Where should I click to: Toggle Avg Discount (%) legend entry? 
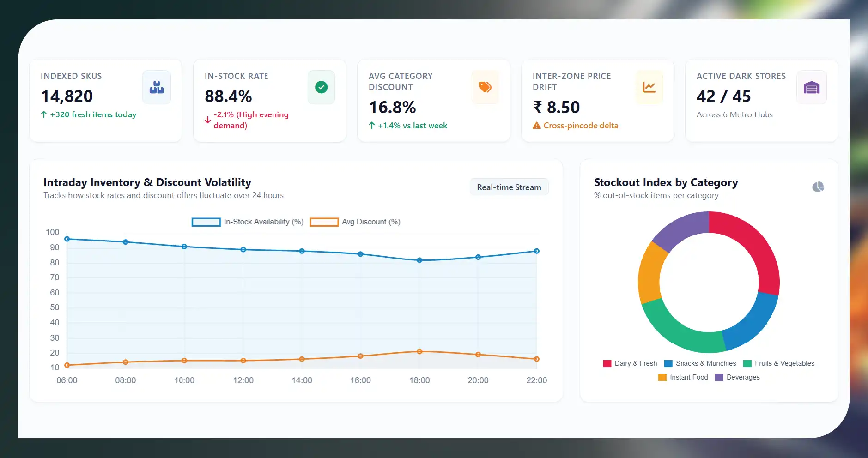(x=355, y=222)
